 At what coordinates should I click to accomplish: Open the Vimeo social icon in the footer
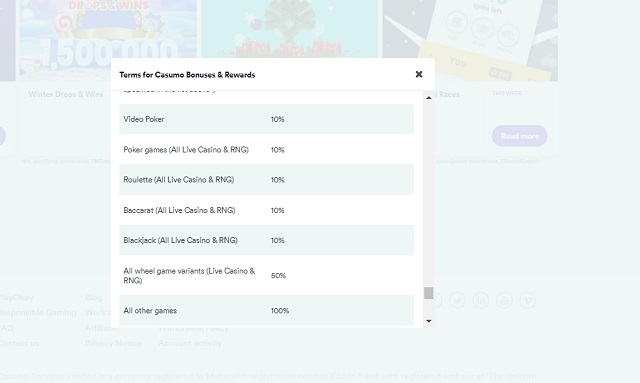click(x=528, y=301)
